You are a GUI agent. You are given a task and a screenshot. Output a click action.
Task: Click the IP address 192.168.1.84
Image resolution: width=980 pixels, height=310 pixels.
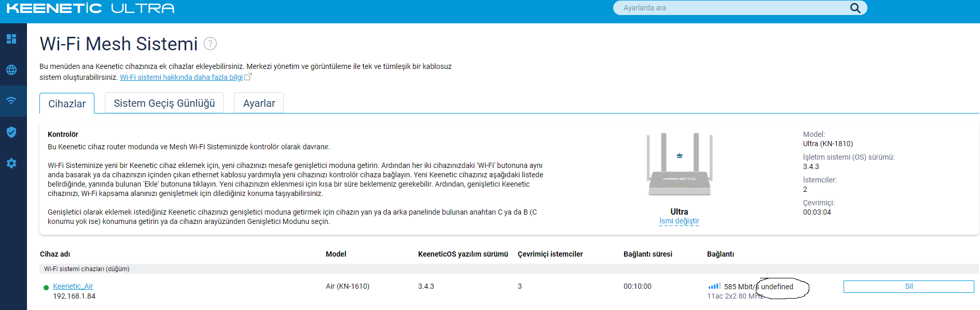[74, 296]
